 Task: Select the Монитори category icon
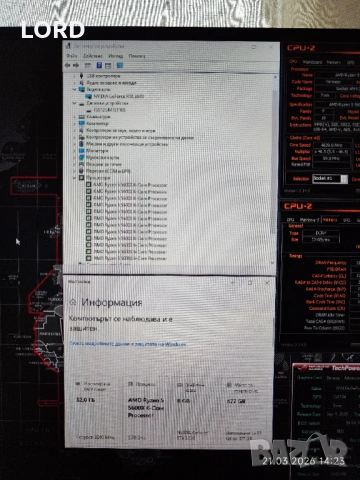81,151
